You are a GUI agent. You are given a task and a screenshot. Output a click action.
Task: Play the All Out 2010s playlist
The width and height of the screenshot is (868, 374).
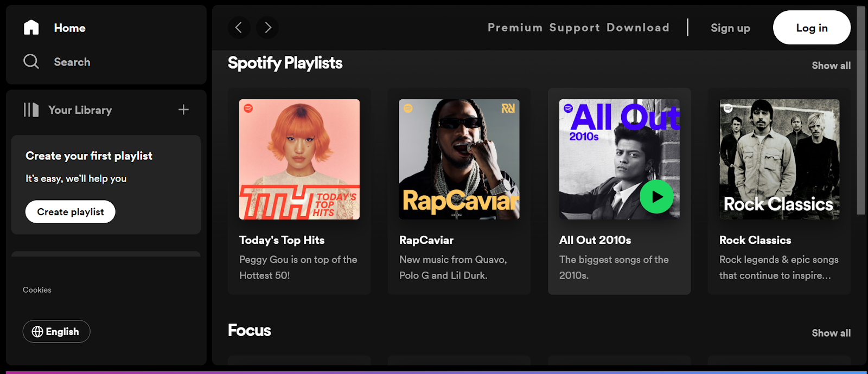656,197
